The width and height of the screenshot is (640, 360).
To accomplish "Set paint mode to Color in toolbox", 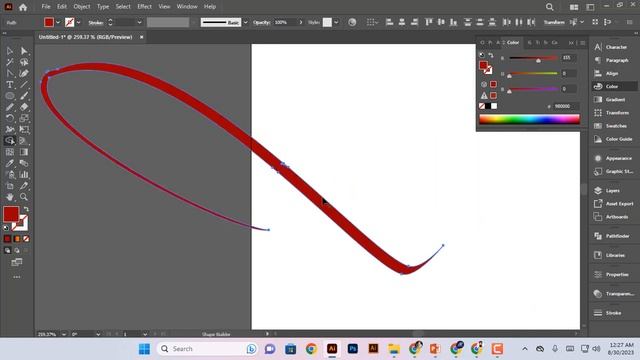I will 7,239.
